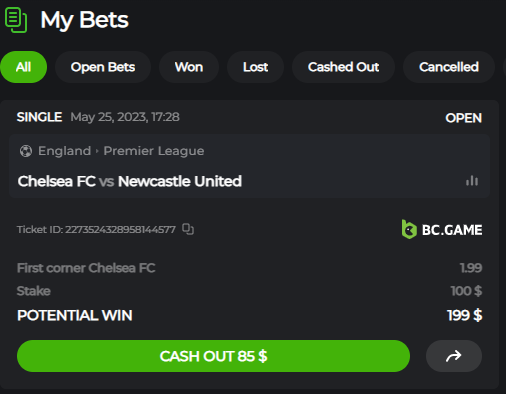This screenshot has width=506, height=394.
Task: Click the First corner Chelsea FC selection
Action: tap(86, 268)
